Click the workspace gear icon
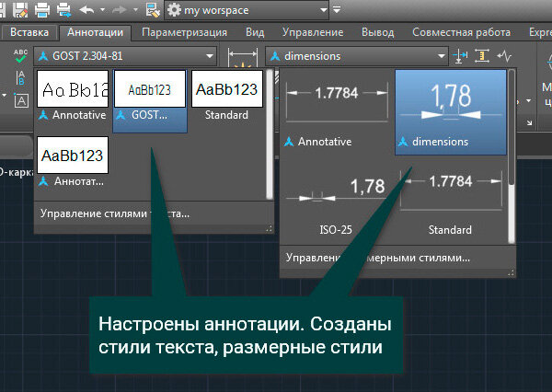Viewport: 552px width, 392px height. pos(174,10)
